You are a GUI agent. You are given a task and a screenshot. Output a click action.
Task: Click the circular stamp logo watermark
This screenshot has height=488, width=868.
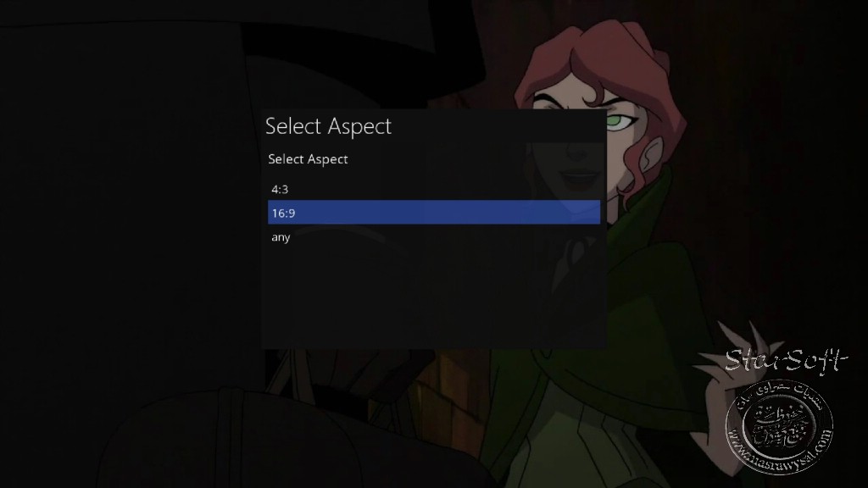coord(780,427)
